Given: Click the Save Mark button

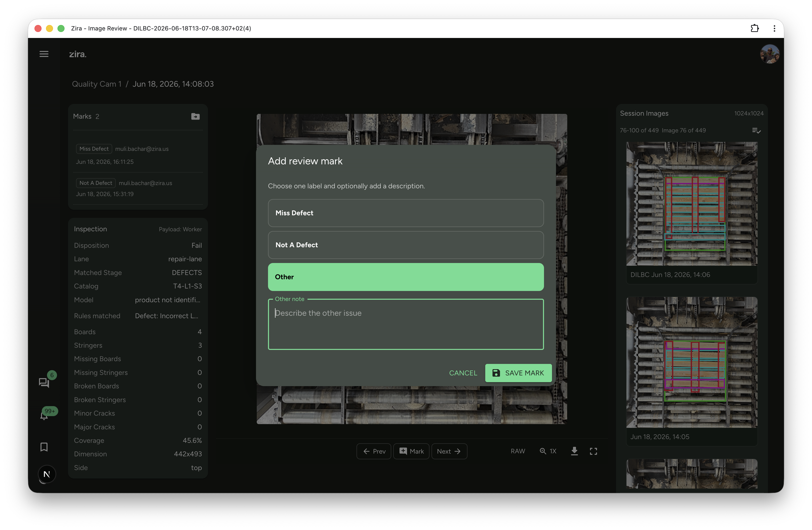Looking at the screenshot, I should [518, 373].
